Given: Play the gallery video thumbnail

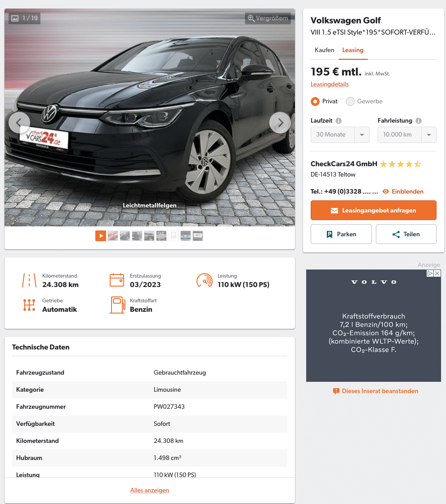Looking at the screenshot, I should point(101,236).
